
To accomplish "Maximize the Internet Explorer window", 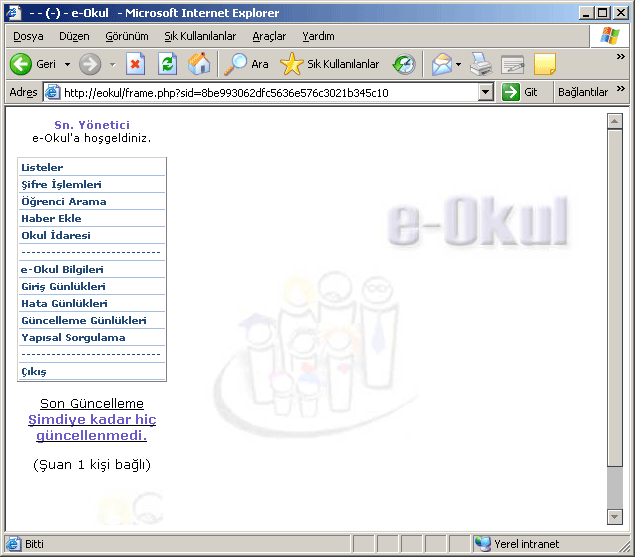I will click(x=603, y=13).
